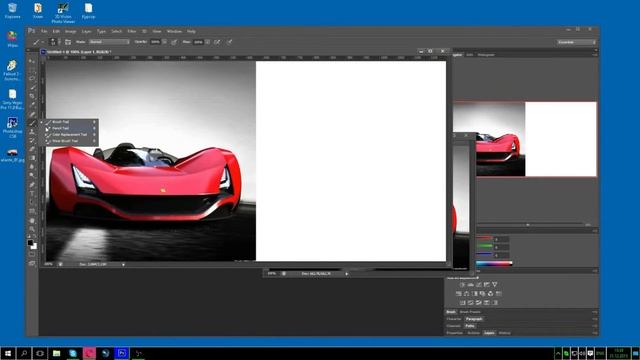Image resolution: width=640 pixels, height=360 pixels.
Task: Add a Brightness/Contrast adjustment icon
Action: (462, 284)
